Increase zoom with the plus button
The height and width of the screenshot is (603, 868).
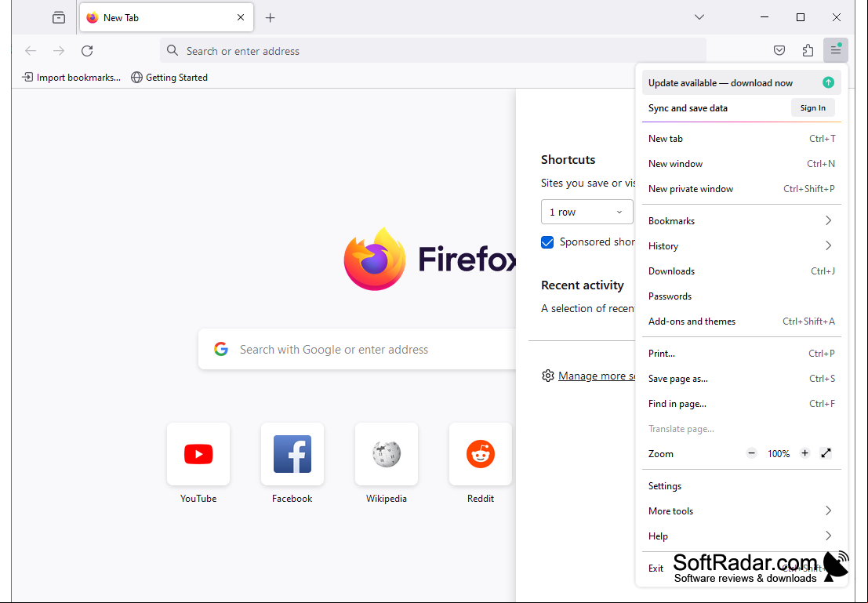point(805,453)
